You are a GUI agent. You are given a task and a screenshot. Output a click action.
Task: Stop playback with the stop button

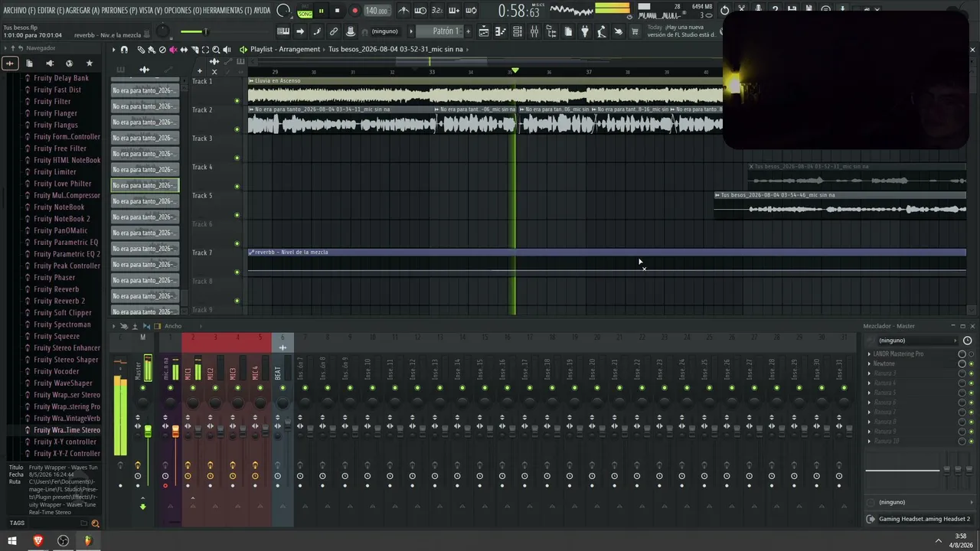pyautogui.click(x=338, y=11)
